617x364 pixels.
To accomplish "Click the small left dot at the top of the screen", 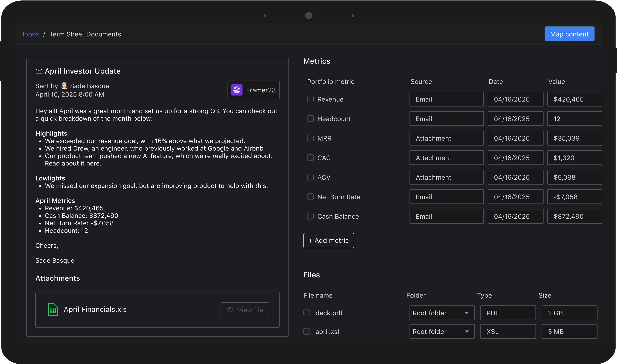I will click(265, 15).
